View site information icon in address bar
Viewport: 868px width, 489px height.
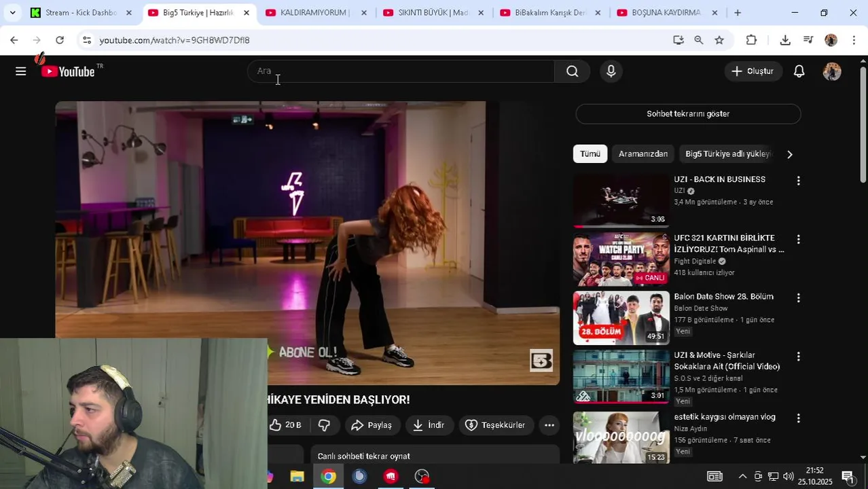[86, 40]
